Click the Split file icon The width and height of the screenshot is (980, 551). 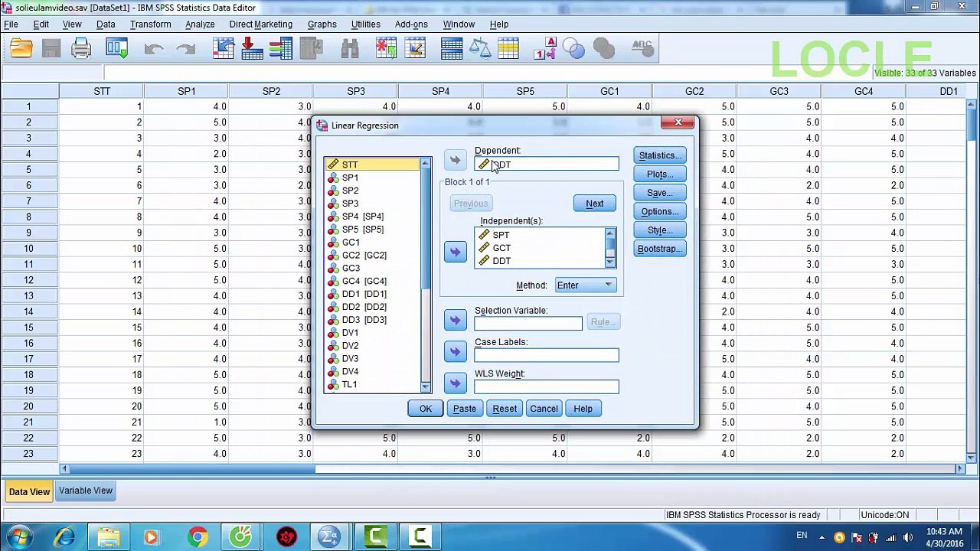452,50
